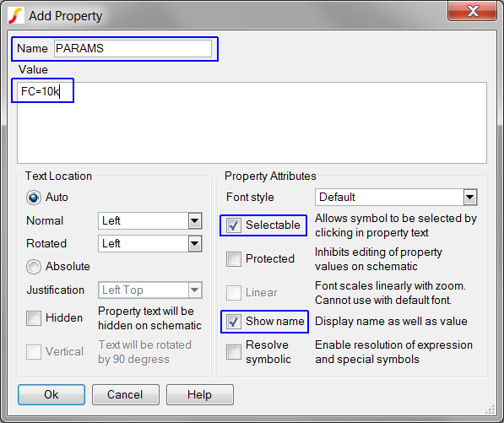Click the Name input field containing PARAMS
504x423 pixels.
click(133, 48)
